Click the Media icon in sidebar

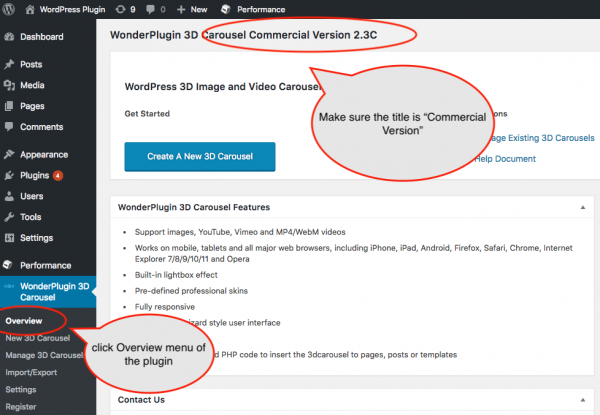pos(9,85)
